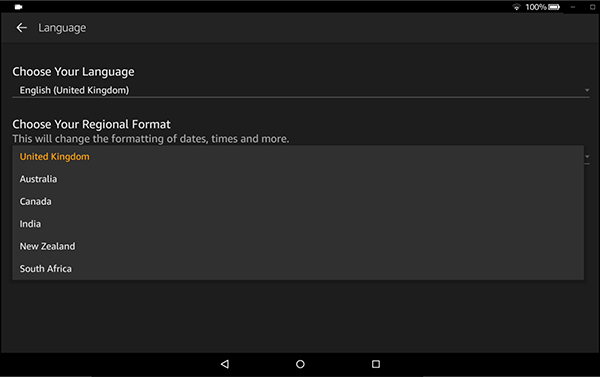Image resolution: width=600 pixels, height=377 pixels.
Task: Click the battery icon in status bar
Action: (x=554, y=7)
